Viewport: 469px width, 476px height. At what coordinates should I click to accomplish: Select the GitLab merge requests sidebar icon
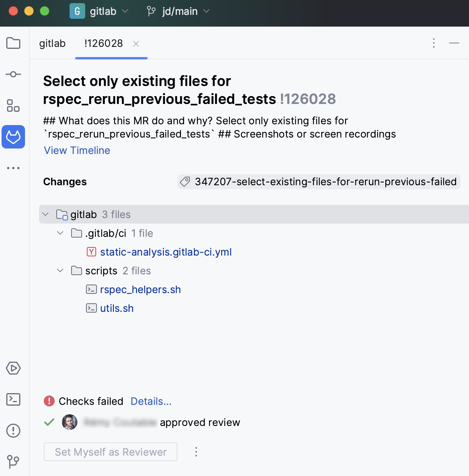pyautogui.click(x=13, y=137)
